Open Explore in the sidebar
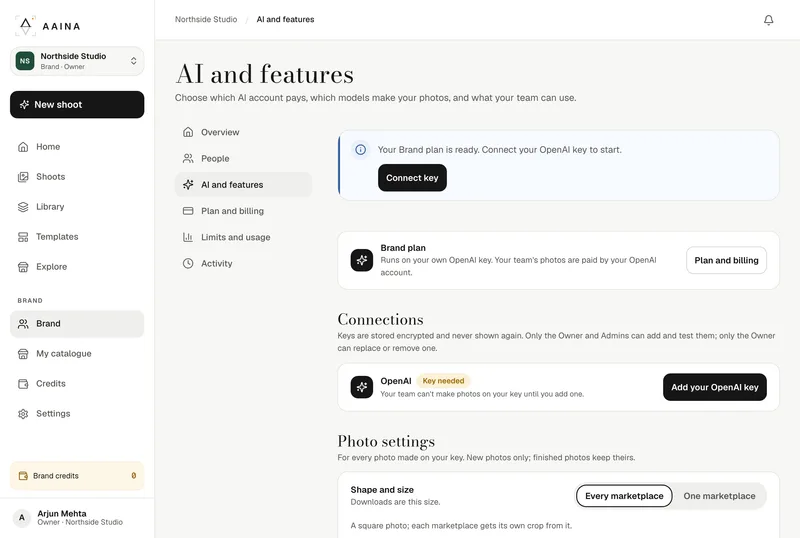The width and height of the screenshot is (800, 538). 77,267
